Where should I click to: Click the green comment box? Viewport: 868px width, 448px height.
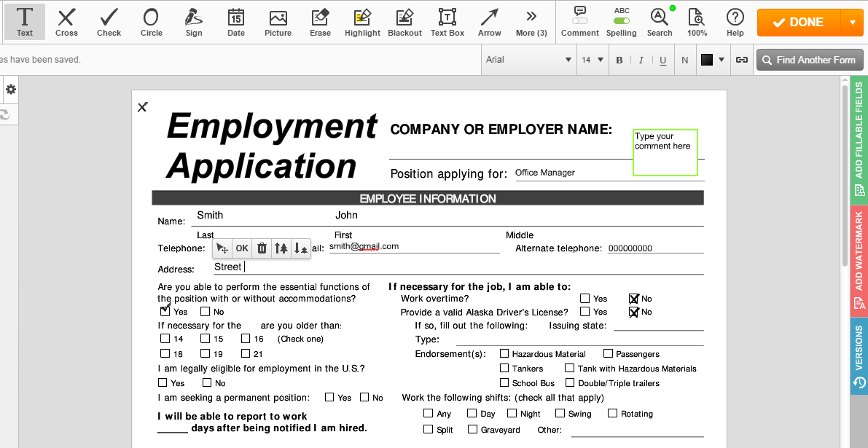point(665,153)
